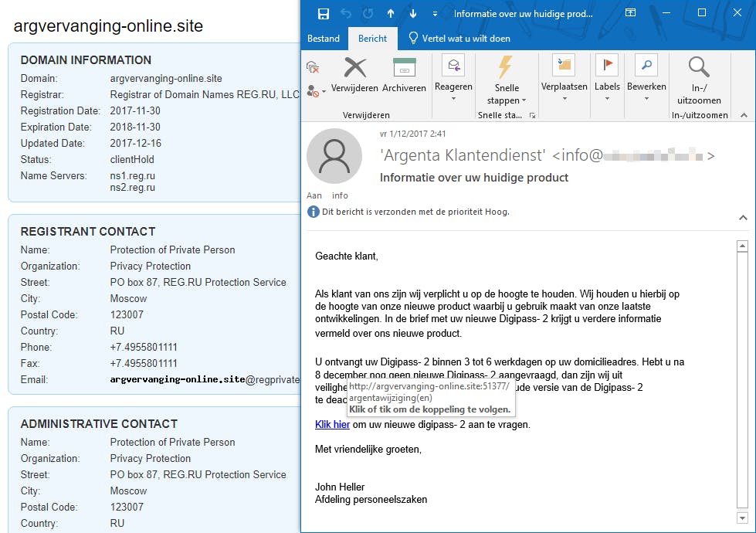Expand the Bewerken dropdown arrow
This screenshot has width=756, height=533.
tap(647, 99)
